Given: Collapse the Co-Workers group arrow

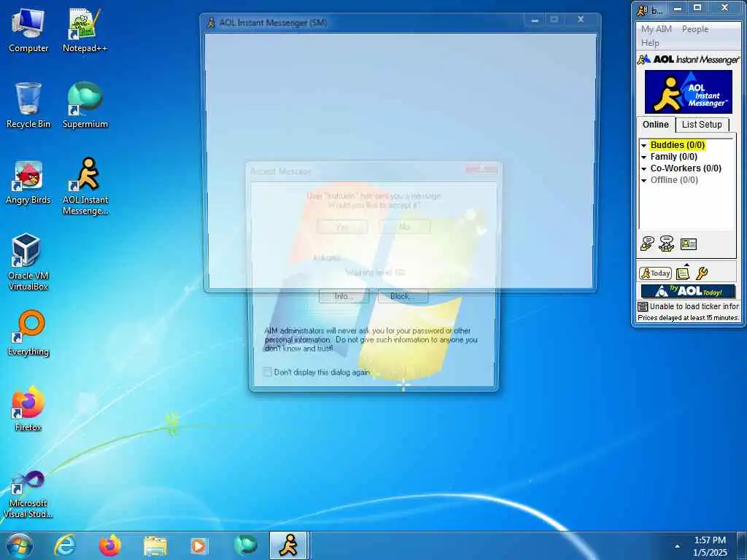Looking at the screenshot, I should tap(643, 168).
